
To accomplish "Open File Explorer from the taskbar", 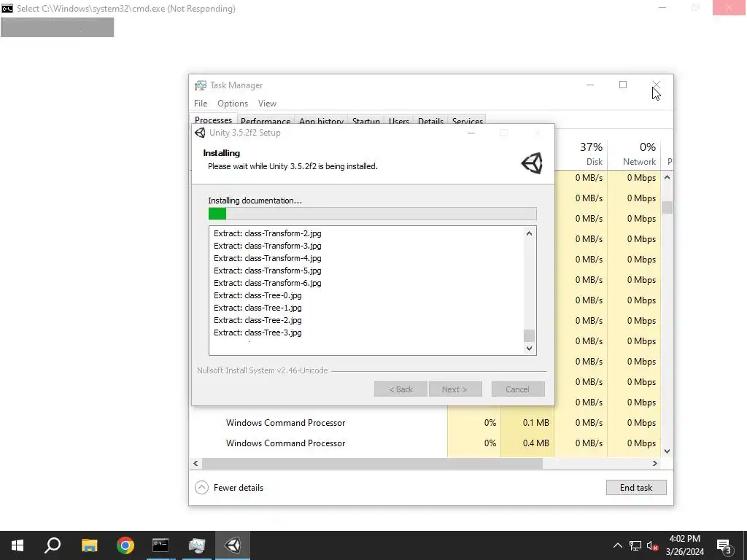I will (89, 545).
